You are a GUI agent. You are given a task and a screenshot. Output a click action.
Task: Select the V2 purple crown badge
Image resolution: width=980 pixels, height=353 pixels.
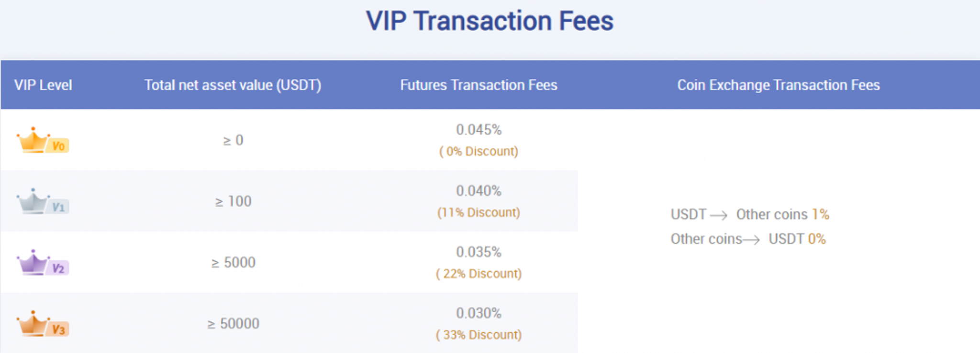pos(43,263)
